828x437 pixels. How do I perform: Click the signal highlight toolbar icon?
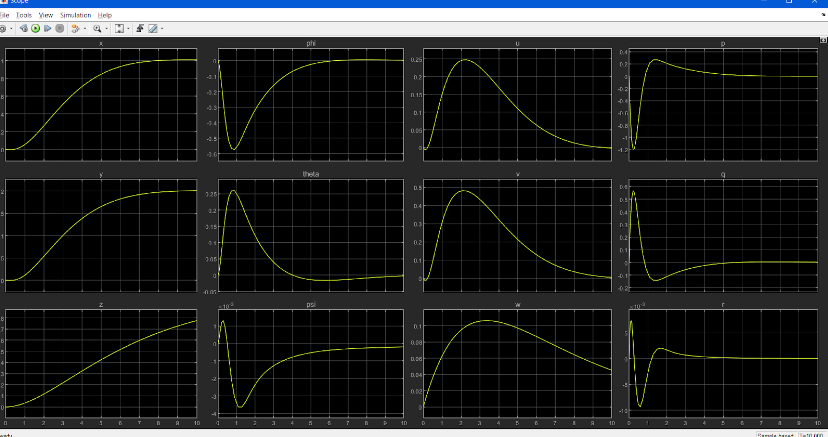[x=75, y=29]
